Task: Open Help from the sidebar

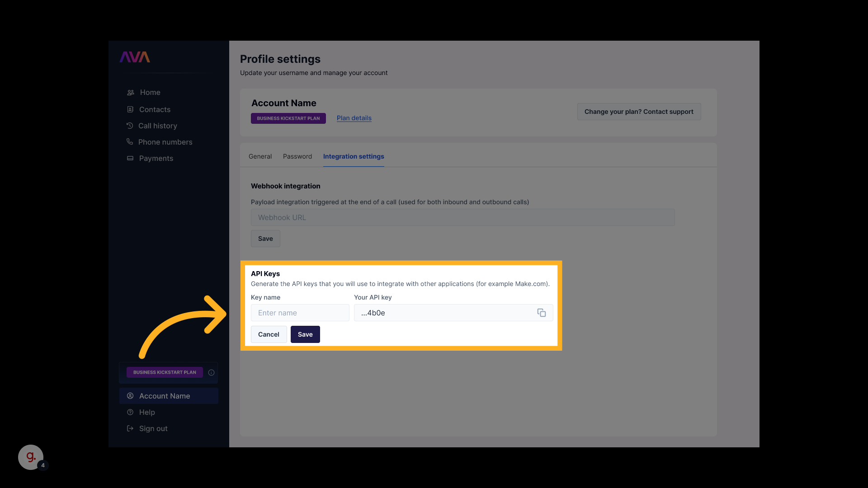Action: (x=146, y=412)
